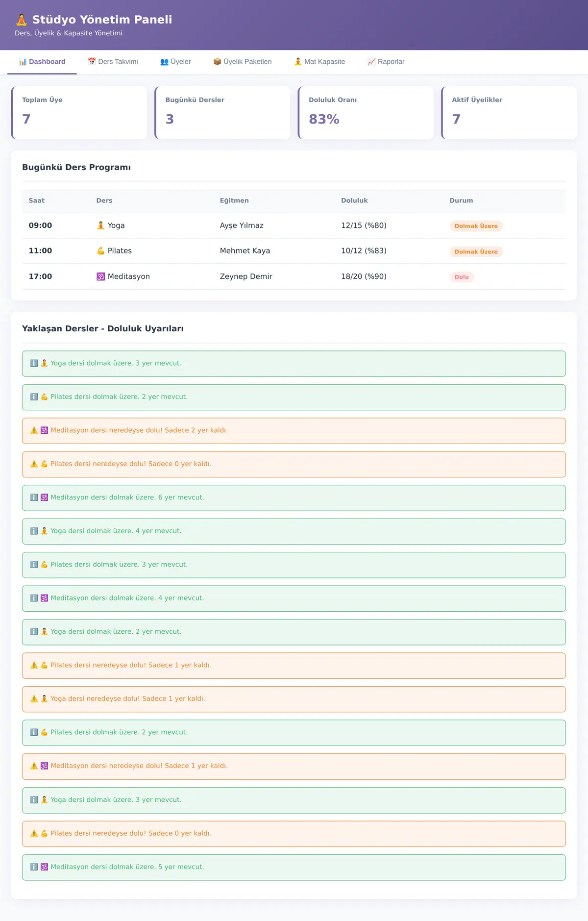
Task: Click Om icon on Meditasyon '4 yer mevcut' alert
Action: [44, 598]
